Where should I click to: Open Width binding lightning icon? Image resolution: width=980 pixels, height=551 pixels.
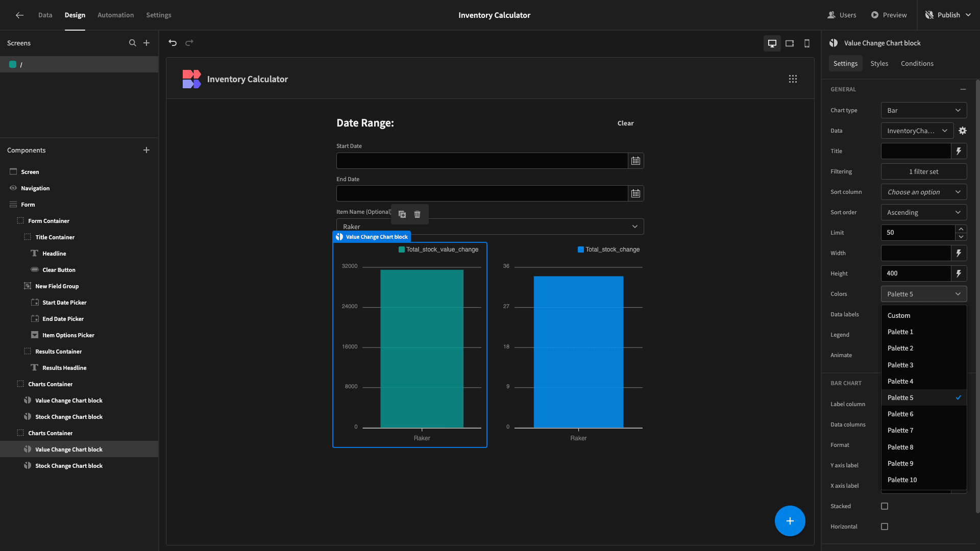tap(959, 253)
